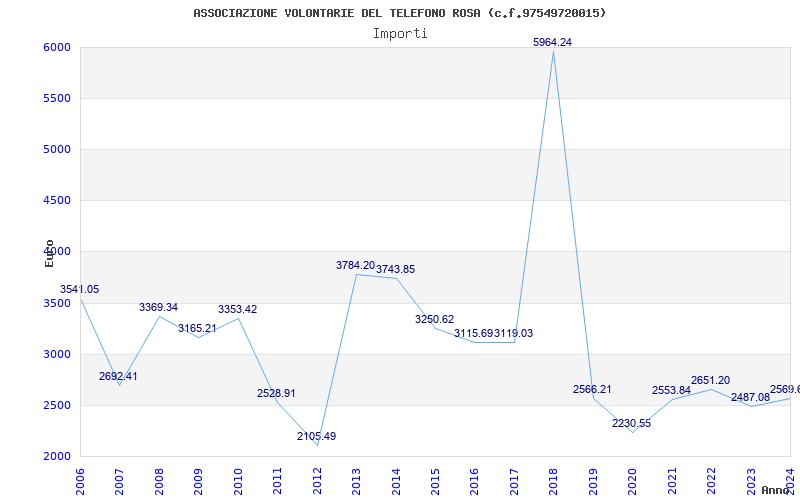Click the 2012 x-axis year label

point(317,481)
